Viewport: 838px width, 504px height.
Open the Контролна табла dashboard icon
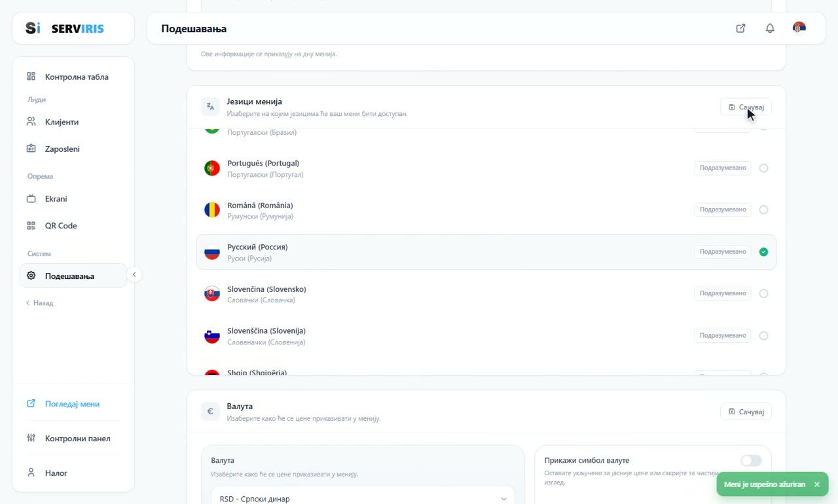tap(31, 77)
